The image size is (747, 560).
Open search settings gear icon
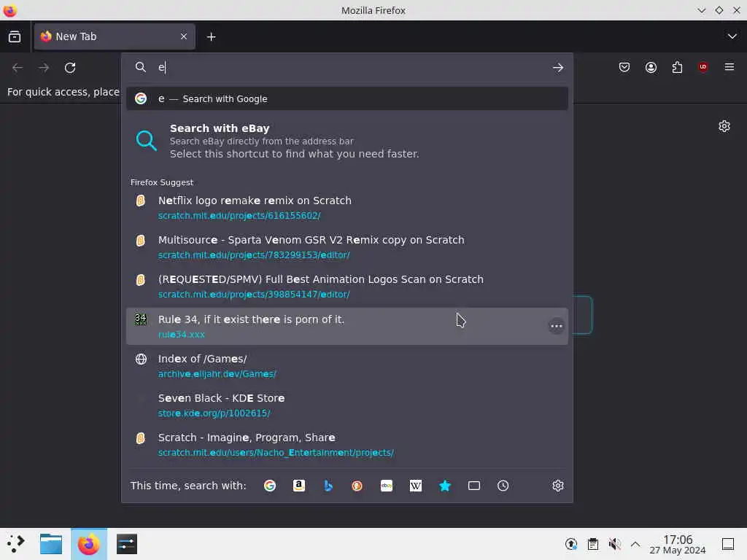click(x=558, y=486)
